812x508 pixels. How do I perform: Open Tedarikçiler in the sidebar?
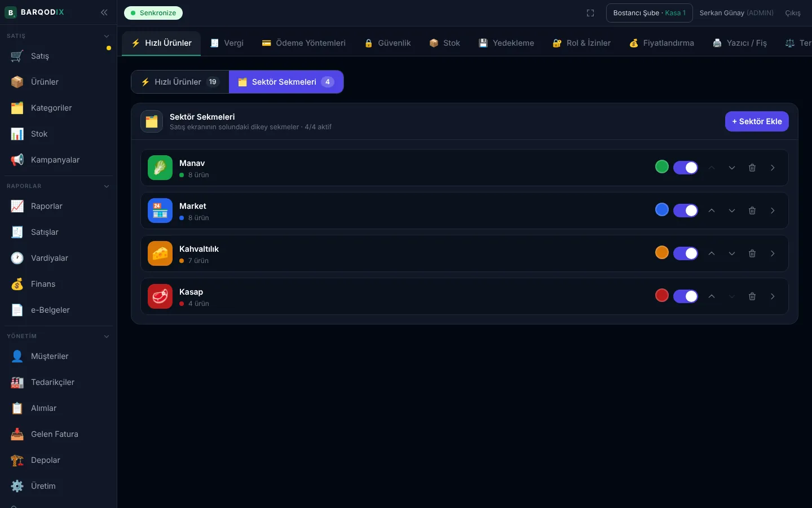(59, 382)
